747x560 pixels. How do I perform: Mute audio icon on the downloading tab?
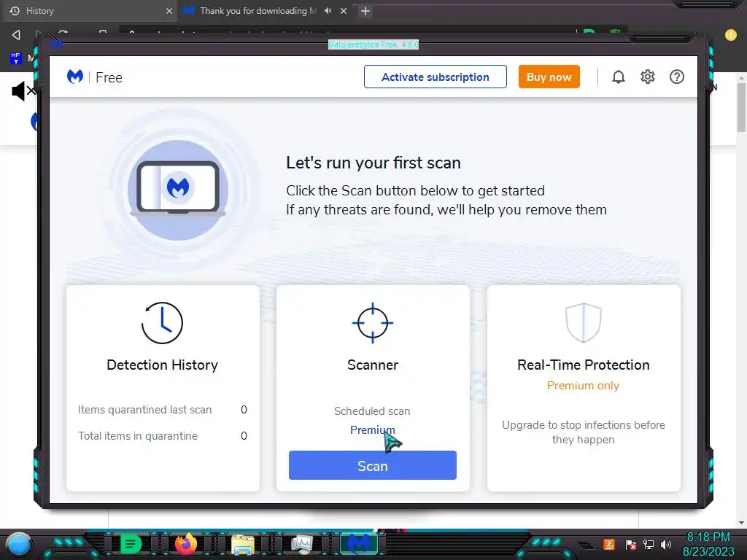point(328,10)
